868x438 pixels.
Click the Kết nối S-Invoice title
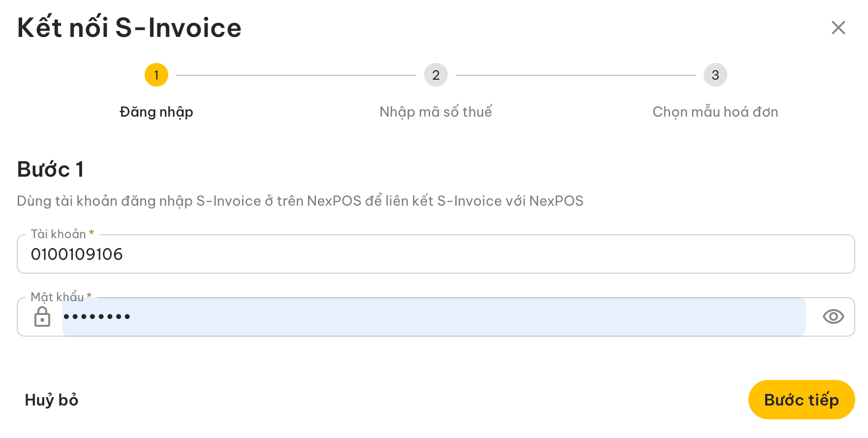point(129,27)
